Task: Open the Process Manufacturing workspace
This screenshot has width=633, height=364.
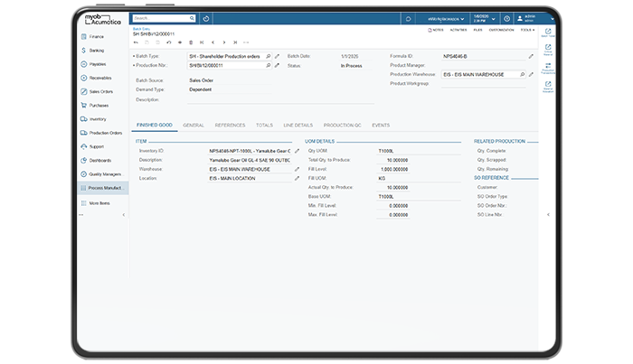Action: click(103, 188)
